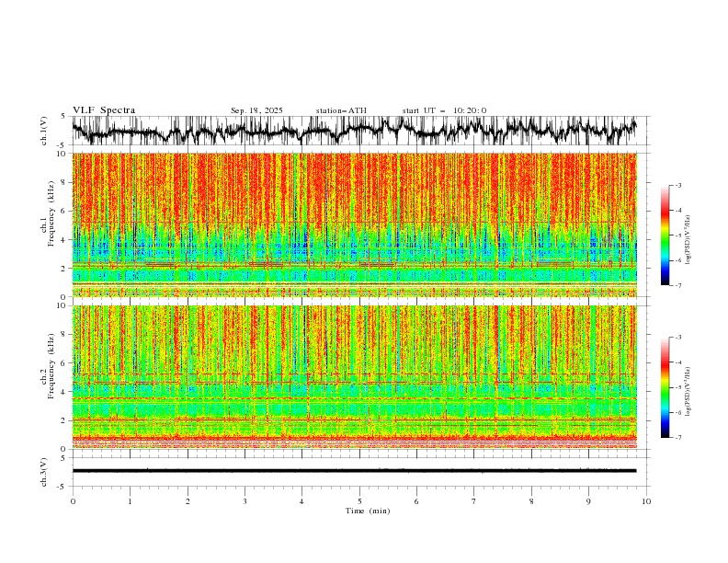The image size is (728, 563).
Task: Click the ch.2 frequency tick "8"
Action: pyautogui.click(x=65, y=335)
